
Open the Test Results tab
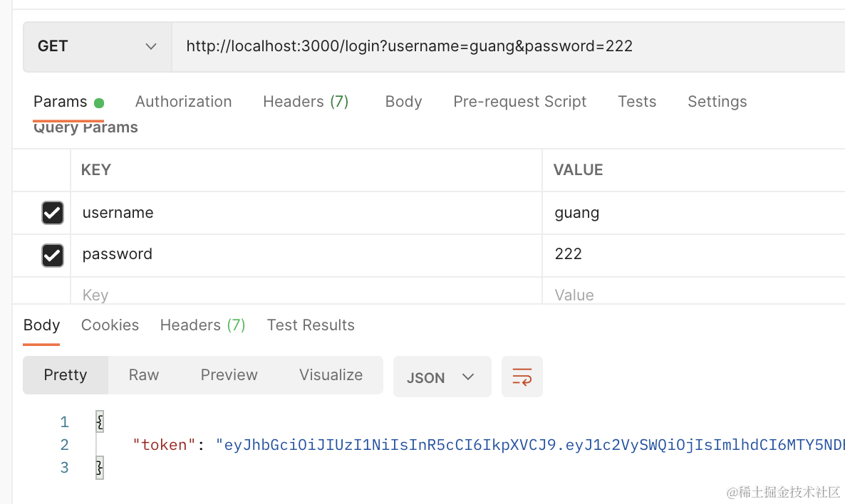311,325
